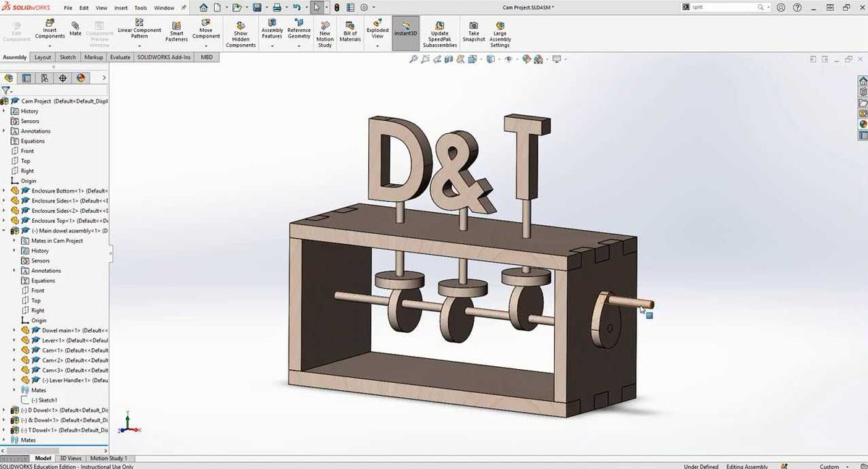Viewport: 868px width, 469px height.
Task: Expand the Cam<2> component node
Action: click(x=14, y=360)
